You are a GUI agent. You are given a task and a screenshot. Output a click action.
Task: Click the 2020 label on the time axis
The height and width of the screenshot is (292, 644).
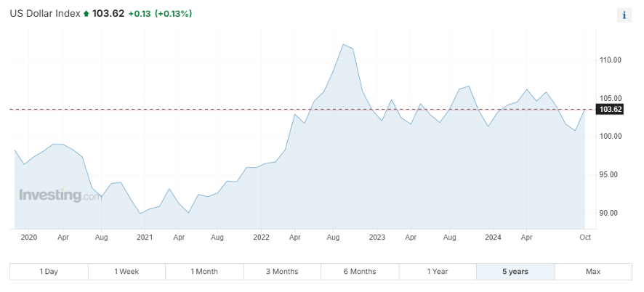point(29,238)
